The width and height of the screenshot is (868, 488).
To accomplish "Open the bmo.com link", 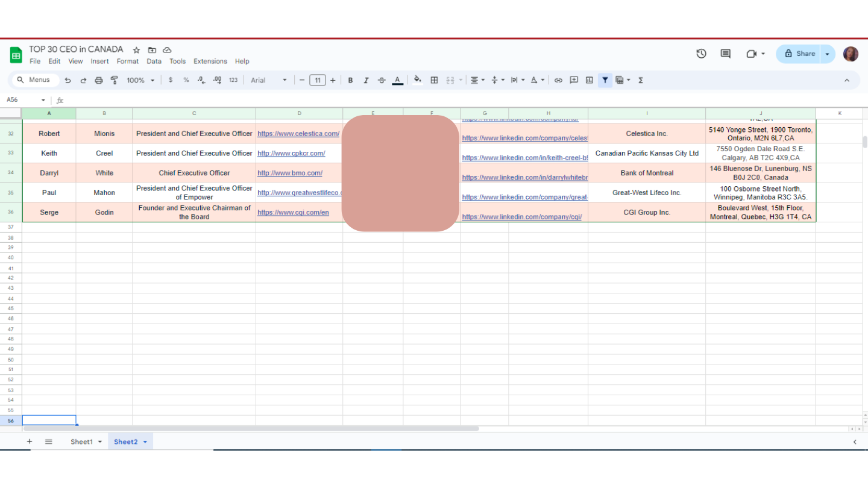I will pyautogui.click(x=290, y=173).
